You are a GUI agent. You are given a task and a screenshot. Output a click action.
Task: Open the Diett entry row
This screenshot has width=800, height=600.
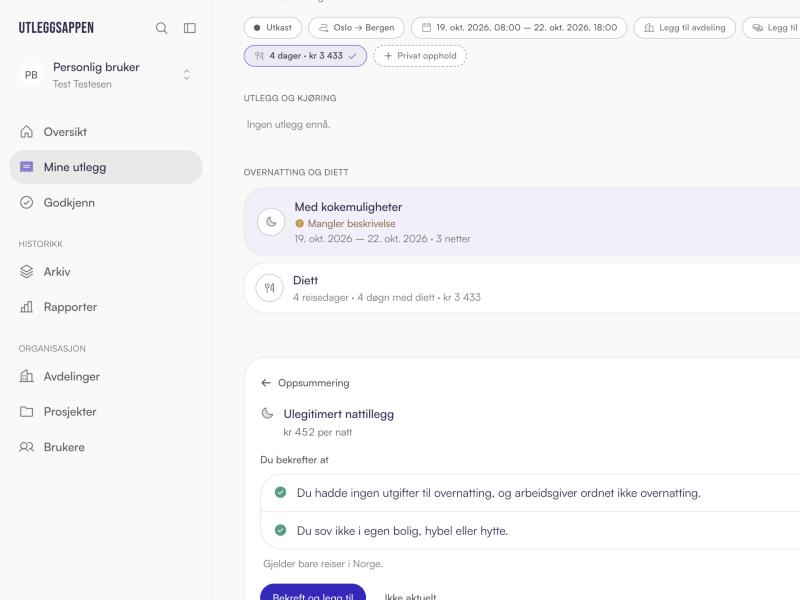[522, 288]
